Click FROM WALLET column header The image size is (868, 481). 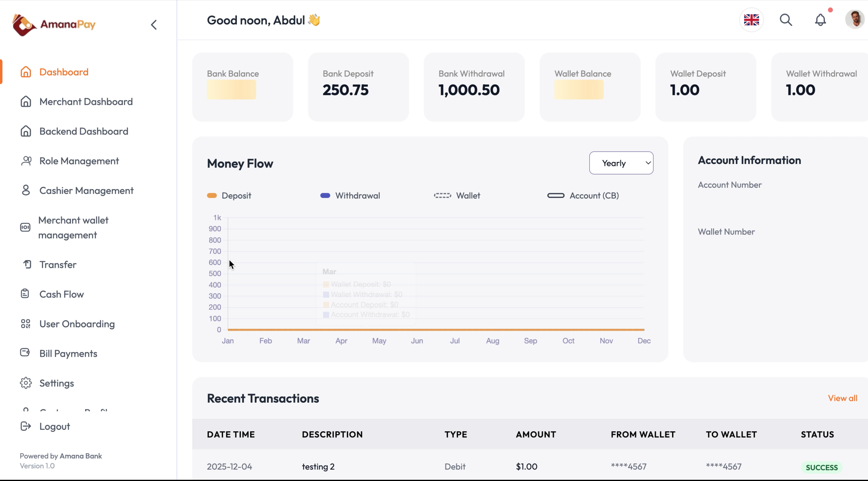pyautogui.click(x=643, y=435)
